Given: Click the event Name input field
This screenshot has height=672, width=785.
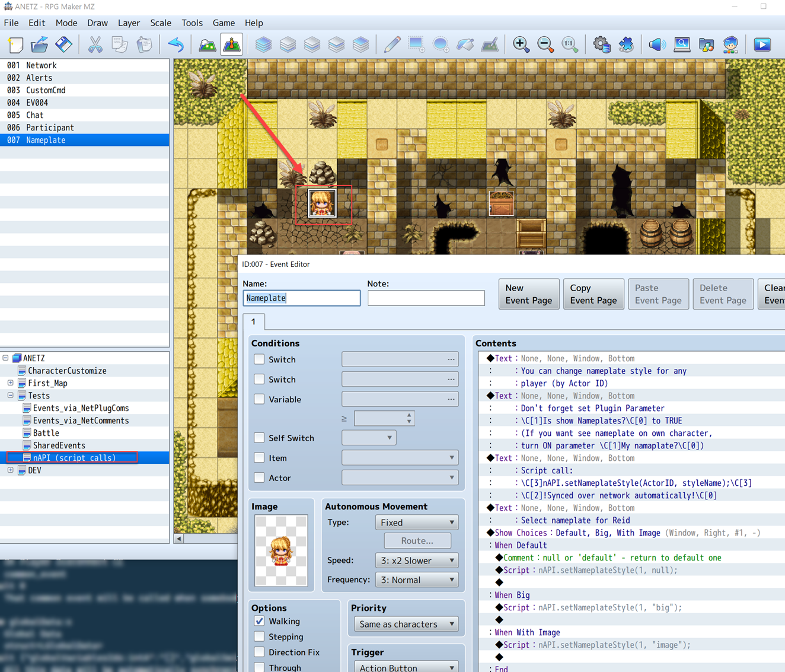Looking at the screenshot, I should [x=302, y=298].
